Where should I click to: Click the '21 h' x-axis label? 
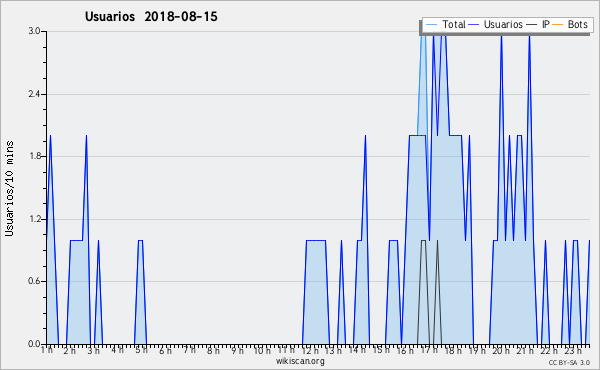(525, 350)
